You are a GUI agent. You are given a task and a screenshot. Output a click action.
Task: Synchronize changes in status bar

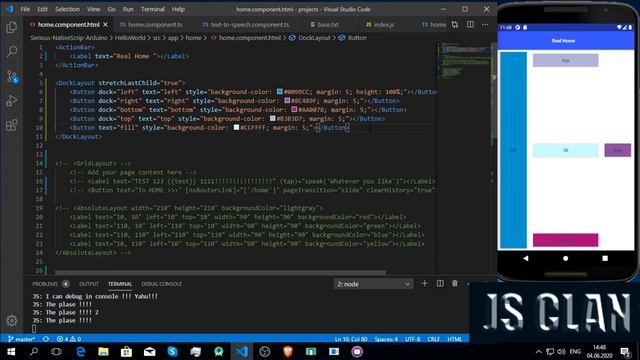tap(46, 339)
